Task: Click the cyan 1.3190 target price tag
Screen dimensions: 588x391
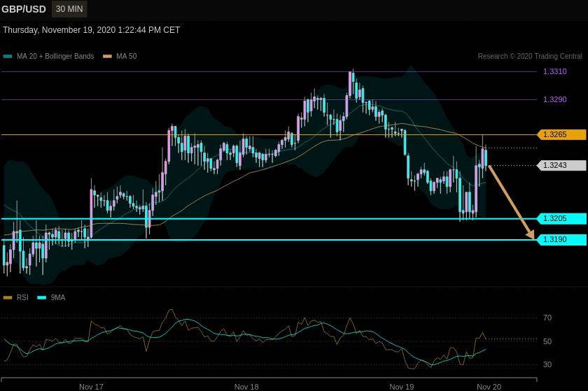Action: (561, 239)
